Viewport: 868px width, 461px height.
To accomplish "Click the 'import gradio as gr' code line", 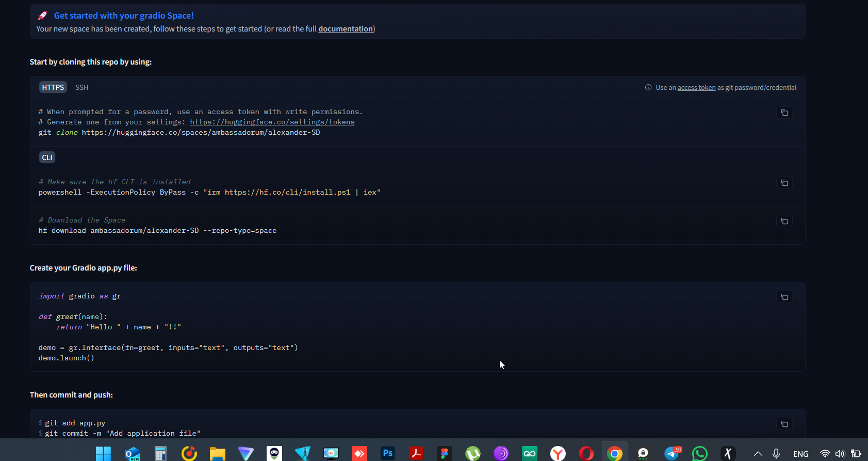I will coord(79,296).
